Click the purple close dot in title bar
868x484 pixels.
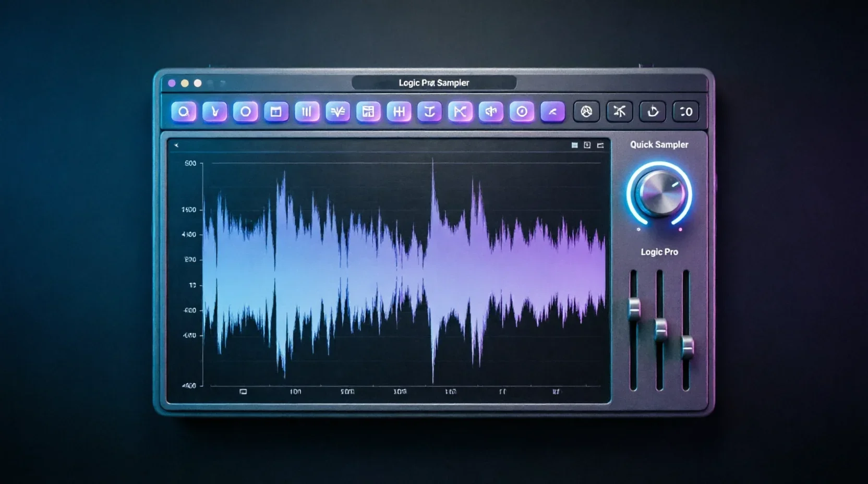pyautogui.click(x=172, y=83)
